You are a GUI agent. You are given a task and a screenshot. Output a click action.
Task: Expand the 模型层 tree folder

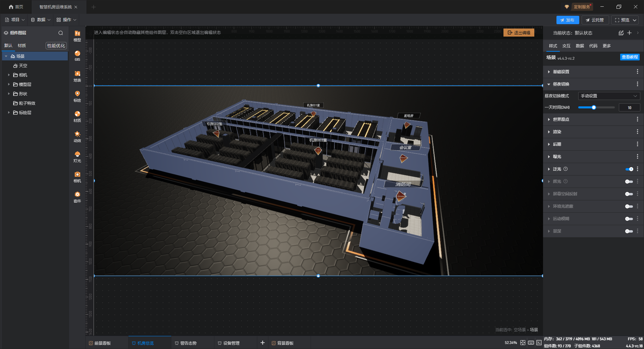point(9,85)
